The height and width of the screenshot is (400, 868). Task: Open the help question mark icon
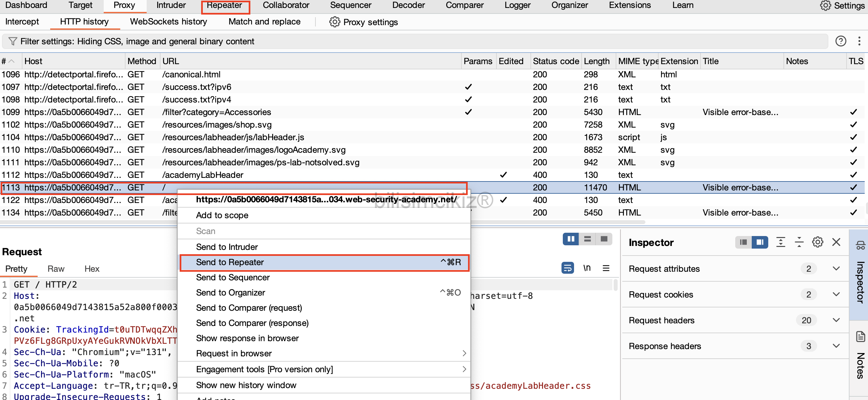(x=840, y=41)
